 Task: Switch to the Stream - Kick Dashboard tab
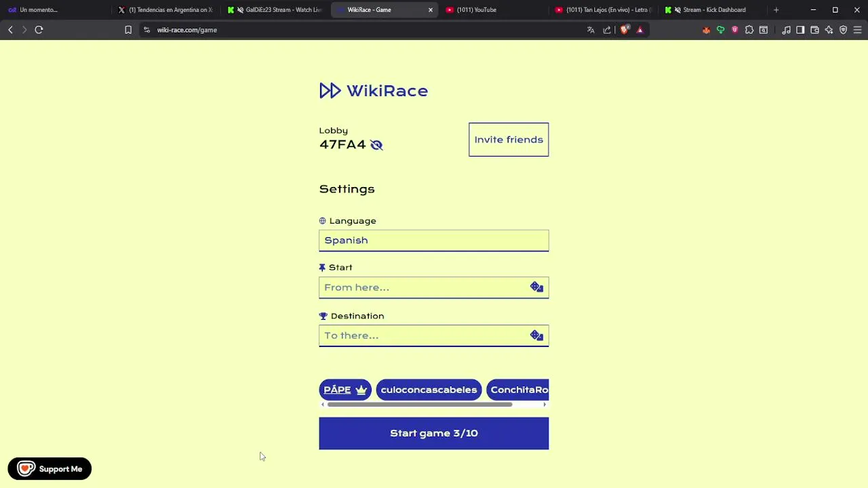(711, 10)
